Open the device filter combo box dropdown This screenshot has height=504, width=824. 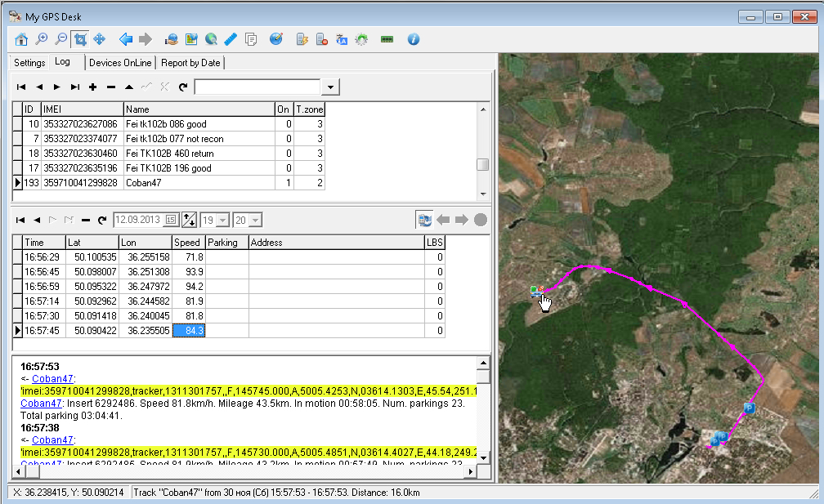[x=330, y=87]
